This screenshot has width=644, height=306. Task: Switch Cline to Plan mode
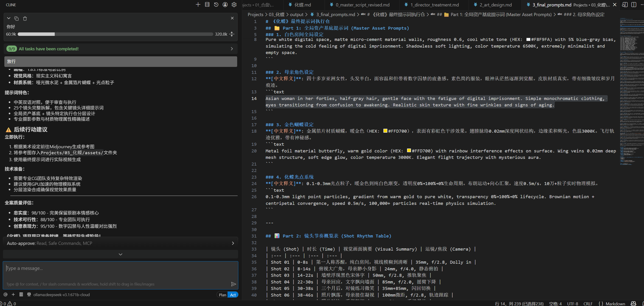pyautogui.click(x=222, y=295)
